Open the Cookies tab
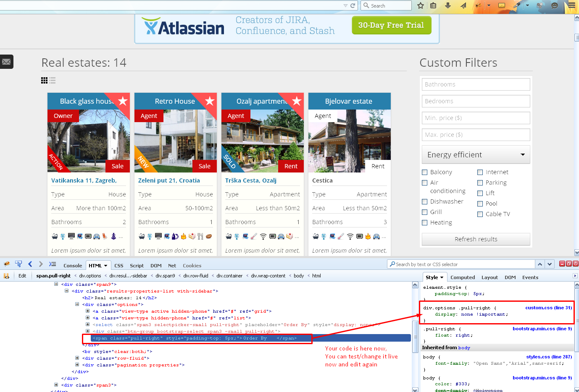 click(192, 266)
